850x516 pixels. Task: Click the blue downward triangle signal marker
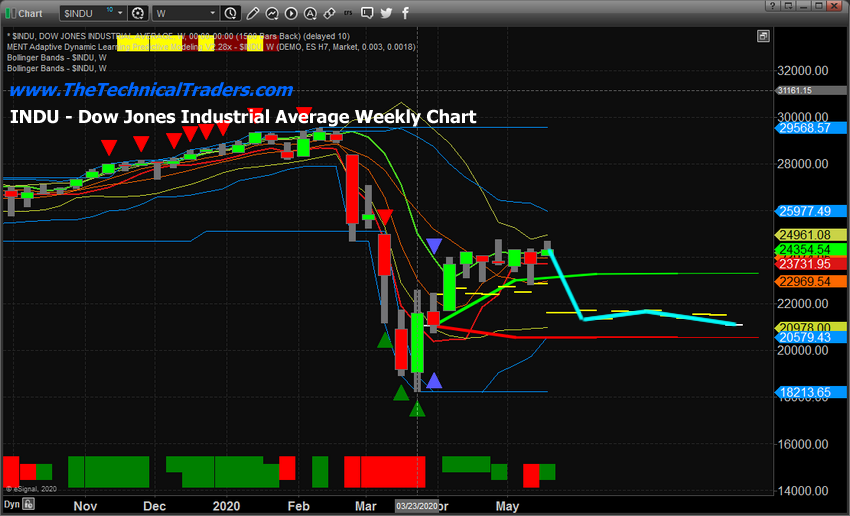click(x=434, y=246)
